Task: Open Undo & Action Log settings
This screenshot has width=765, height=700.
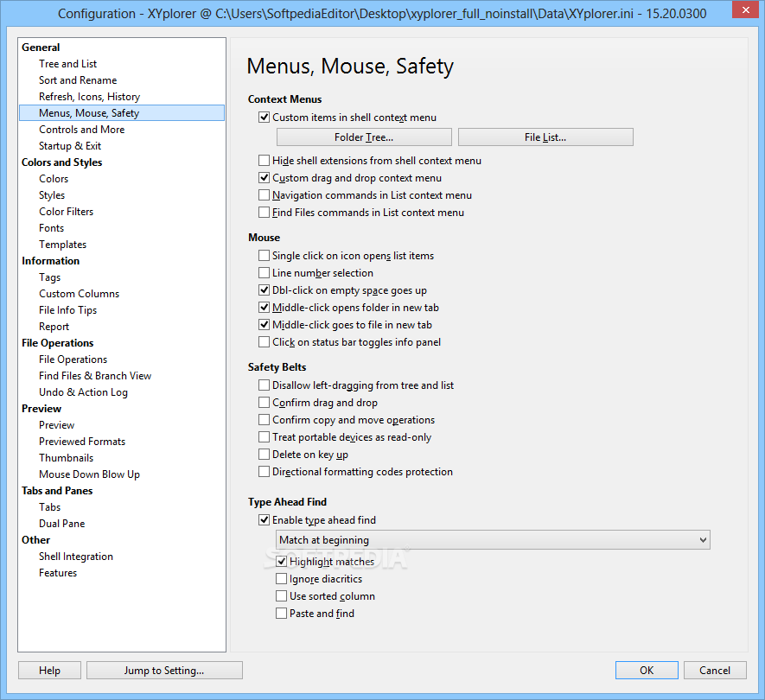Action: click(x=84, y=392)
